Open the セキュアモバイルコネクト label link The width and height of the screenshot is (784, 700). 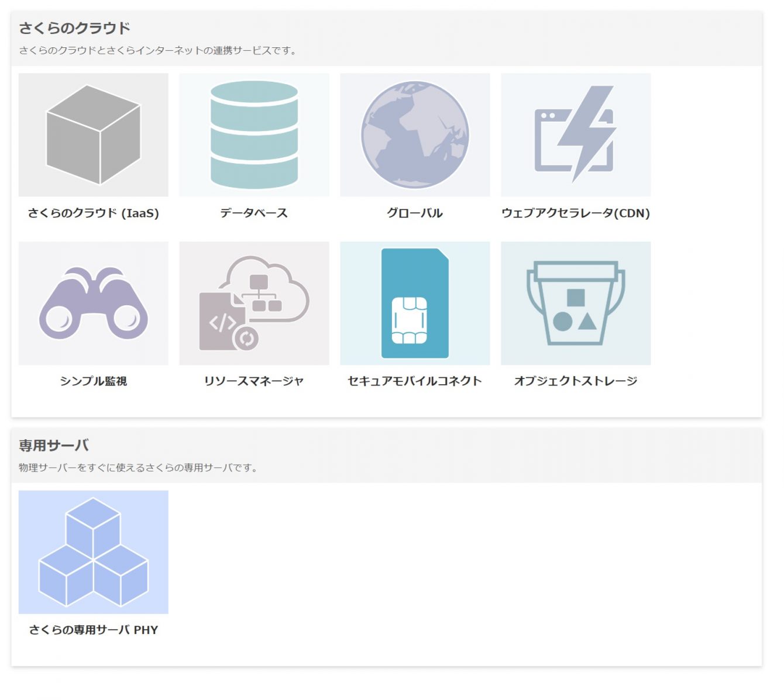[414, 381]
